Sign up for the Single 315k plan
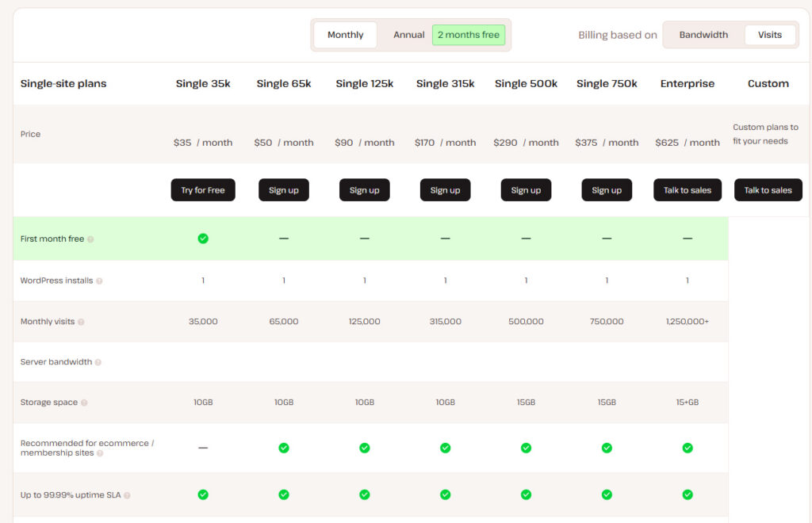Screen dimensions: 812x523 coord(445,190)
